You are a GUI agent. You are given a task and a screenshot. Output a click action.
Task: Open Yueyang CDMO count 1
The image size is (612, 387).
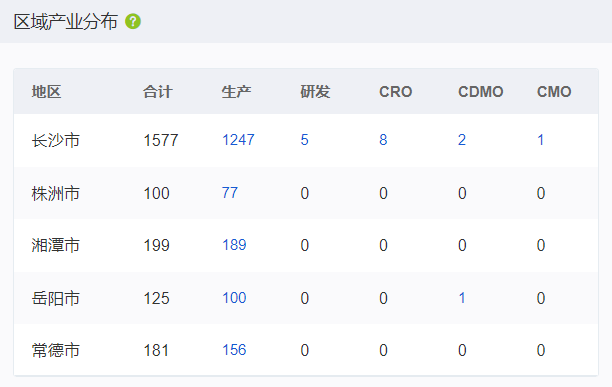pos(462,298)
